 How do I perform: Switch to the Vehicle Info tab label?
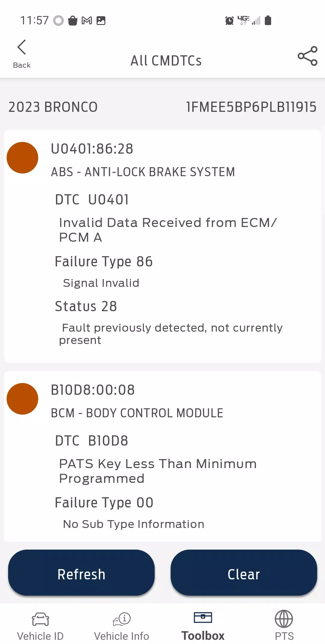[122, 636]
